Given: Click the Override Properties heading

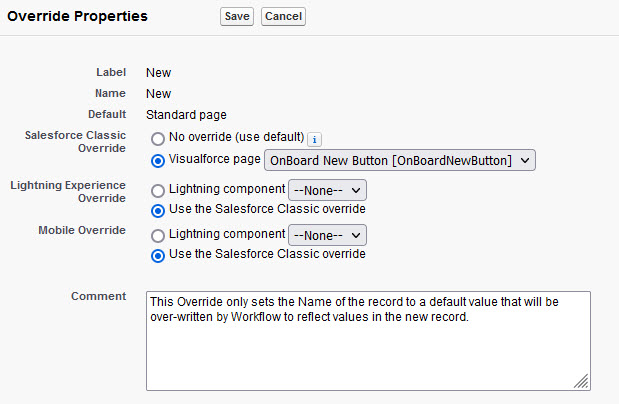Looking at the screenshot, I should (76, 16).
